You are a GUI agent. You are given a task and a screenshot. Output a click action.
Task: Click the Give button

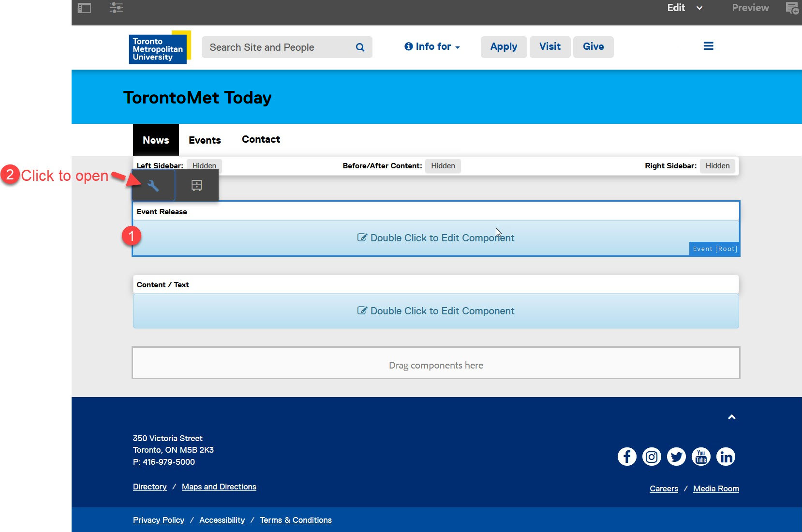pyautogui.click(x=593, y=47)
